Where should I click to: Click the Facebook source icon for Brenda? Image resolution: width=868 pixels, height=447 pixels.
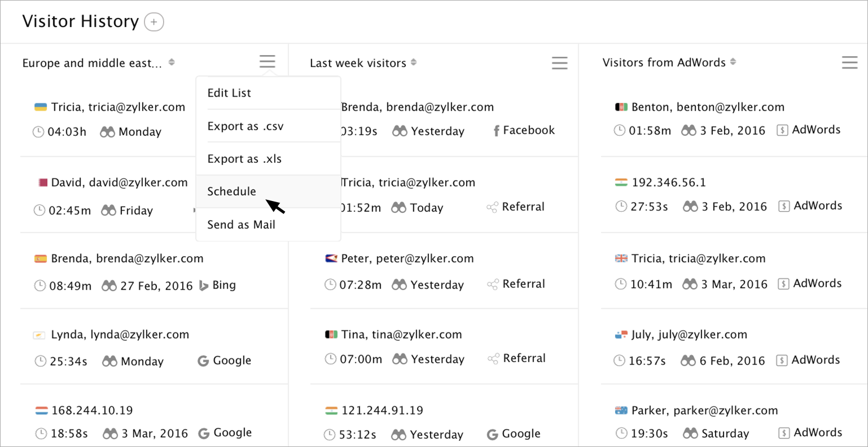pyautogui.click(x=496, y=131)
